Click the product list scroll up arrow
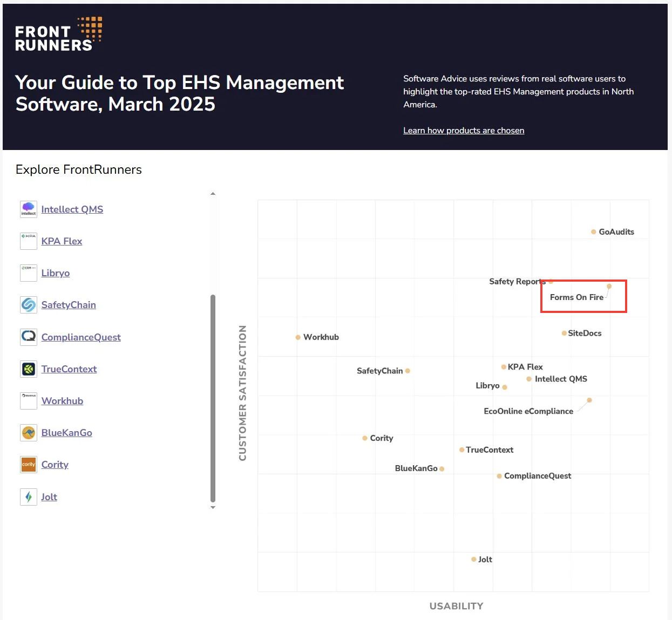 213,193
